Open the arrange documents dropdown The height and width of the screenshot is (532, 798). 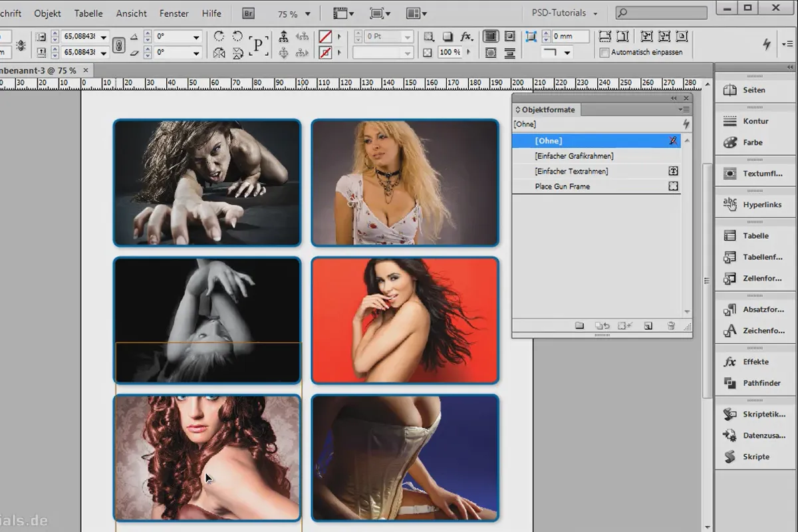416,13
